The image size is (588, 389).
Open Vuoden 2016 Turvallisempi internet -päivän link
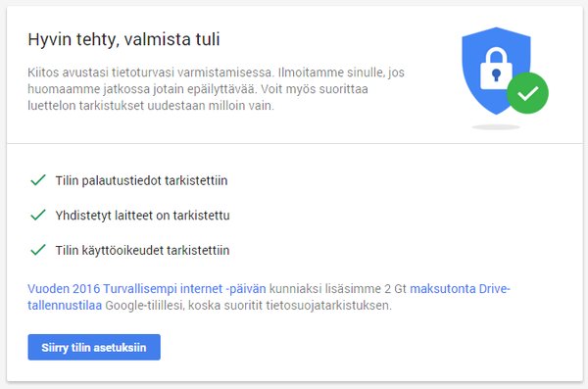(147, 288)
